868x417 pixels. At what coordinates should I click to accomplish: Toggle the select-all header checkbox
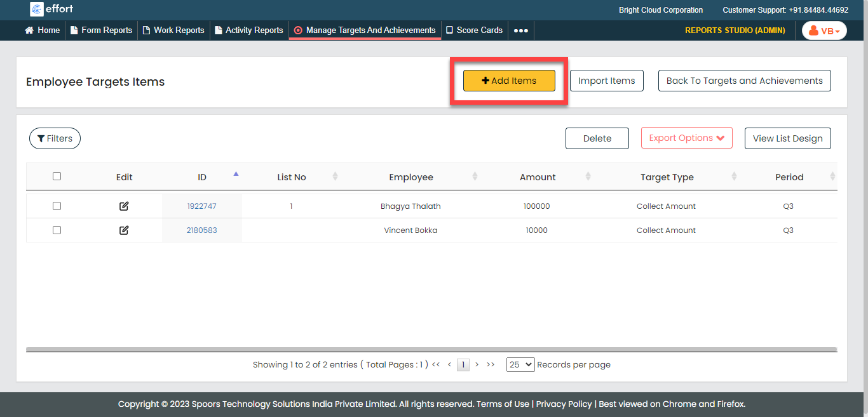pos(57,176)
